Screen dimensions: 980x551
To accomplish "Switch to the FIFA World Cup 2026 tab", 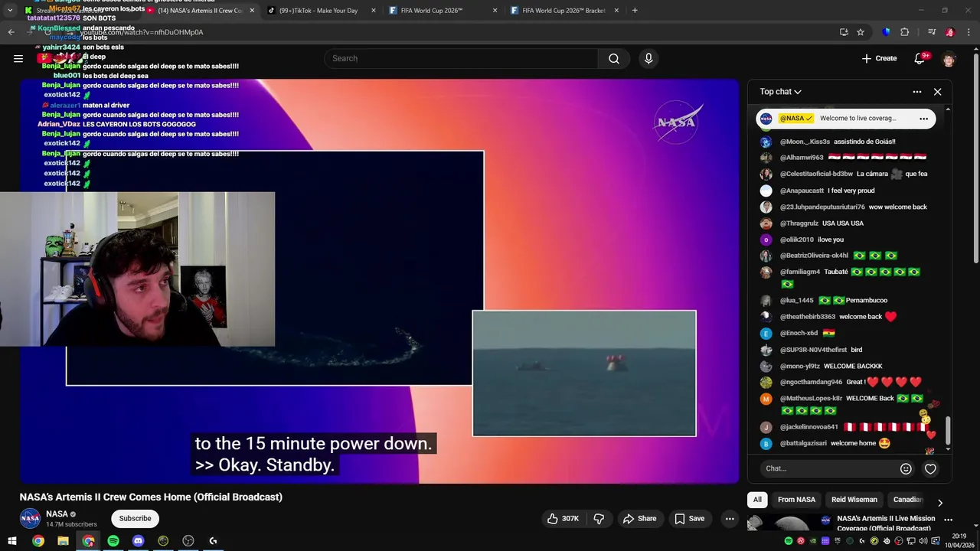I will click(x=443, y=11).
